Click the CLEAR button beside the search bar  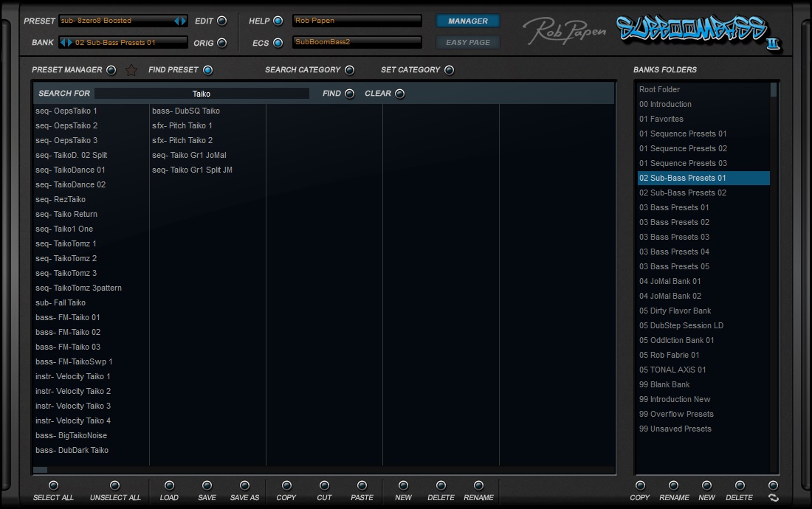point(399,94)
